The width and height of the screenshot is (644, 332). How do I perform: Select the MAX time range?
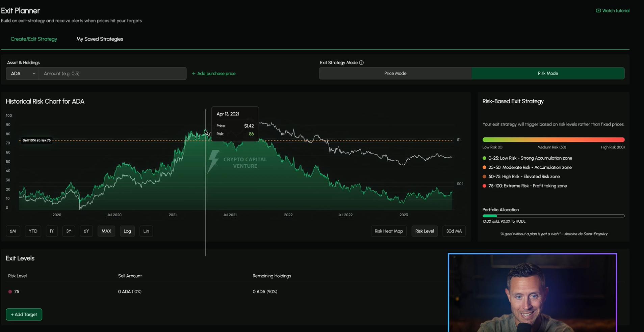pos(106,231)
